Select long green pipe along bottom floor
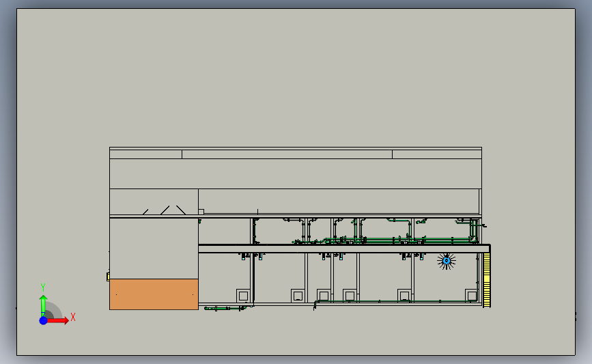 (x=393, y=301)
